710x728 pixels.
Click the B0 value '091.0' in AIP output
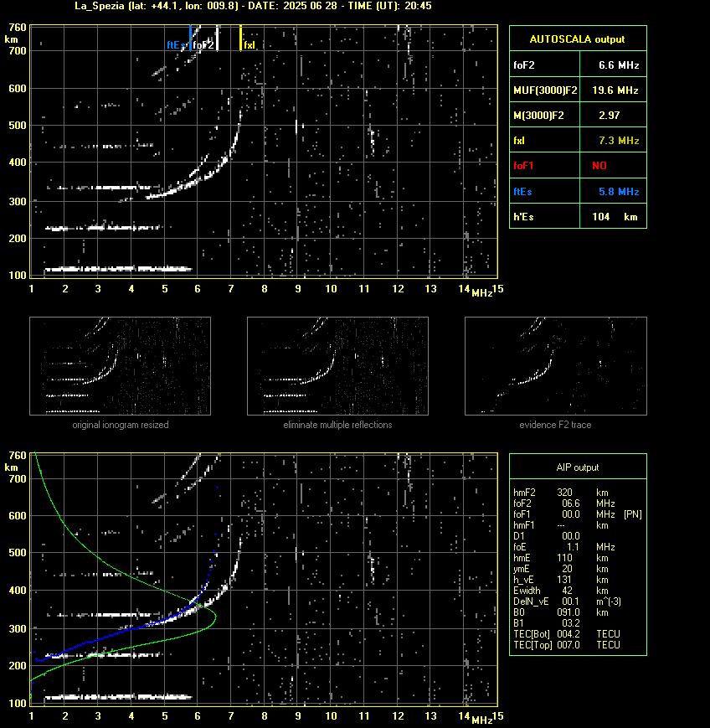click(x=568, y=612)
